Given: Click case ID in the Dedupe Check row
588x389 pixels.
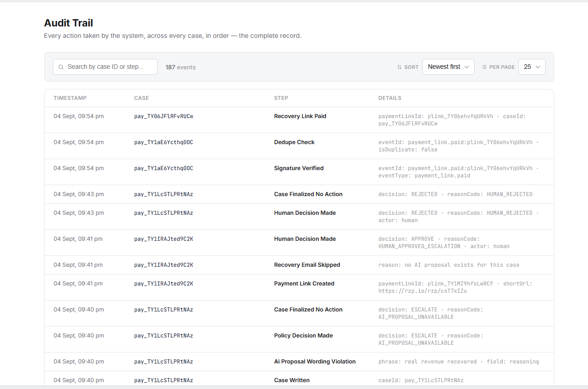Looking at the screenshot, I should [164, 142].
